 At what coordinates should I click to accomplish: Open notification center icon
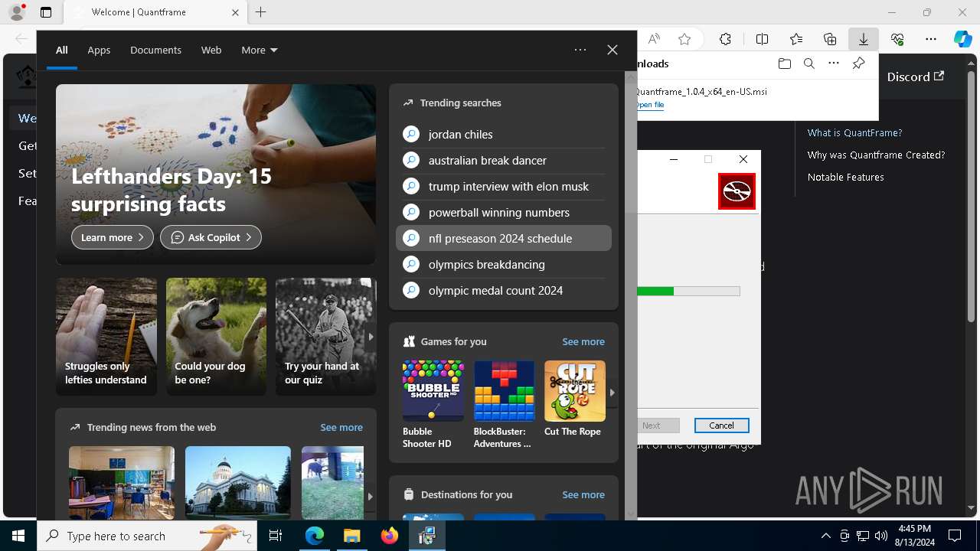[x=955, y=536]
